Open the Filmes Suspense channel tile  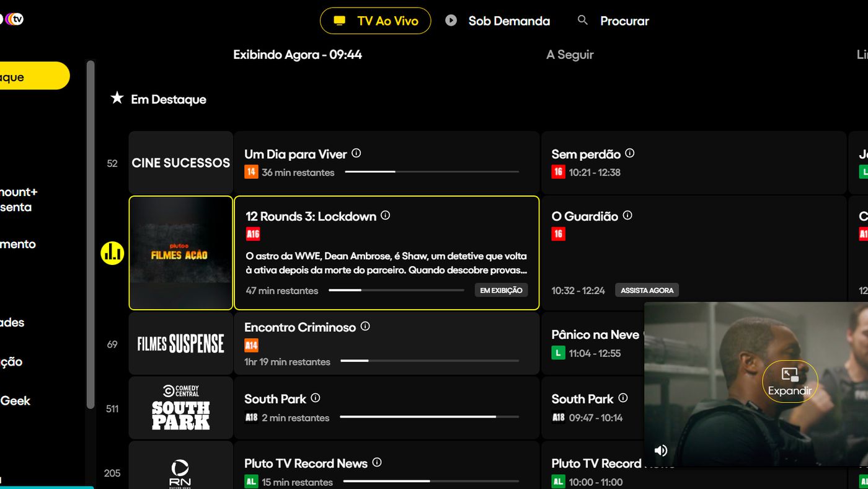180,343
